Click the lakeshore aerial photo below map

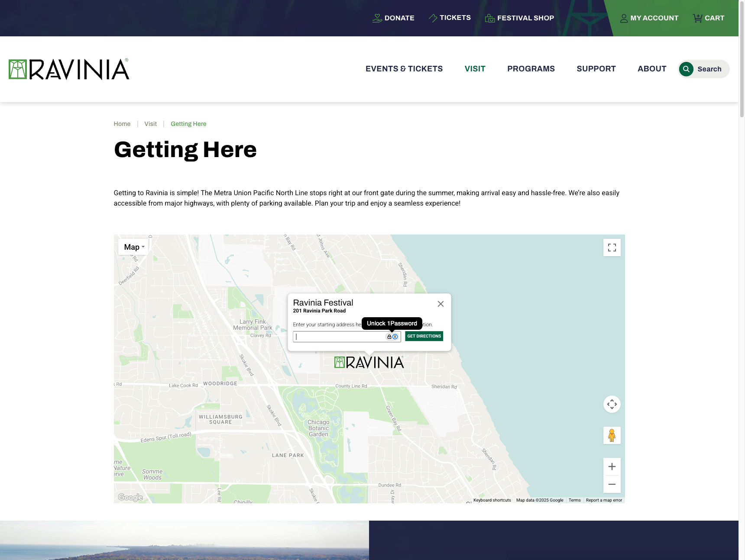[185, 540]
